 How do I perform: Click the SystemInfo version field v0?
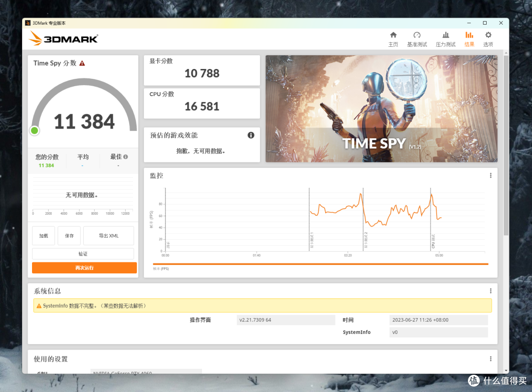(x=438, y=332)
